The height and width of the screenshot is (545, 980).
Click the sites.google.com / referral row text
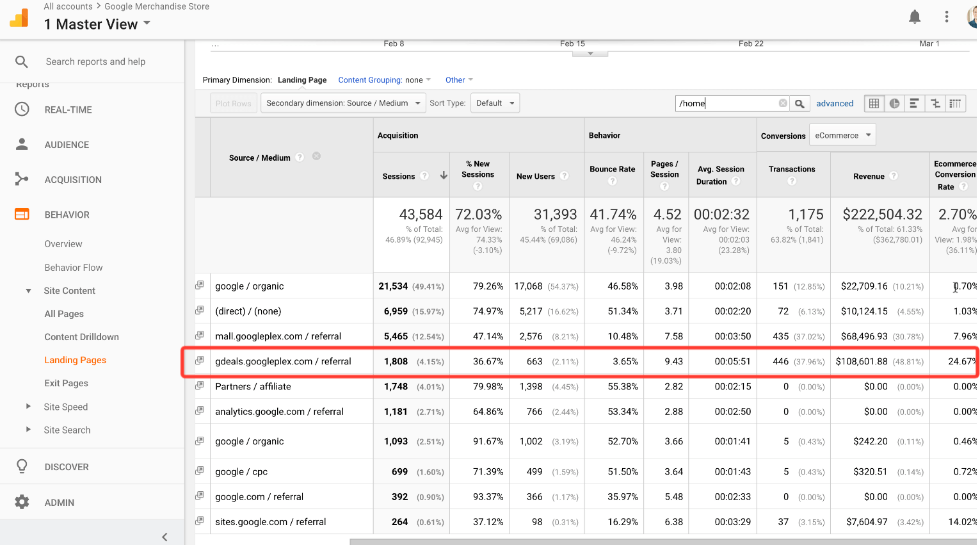click(x=271, y=522)
